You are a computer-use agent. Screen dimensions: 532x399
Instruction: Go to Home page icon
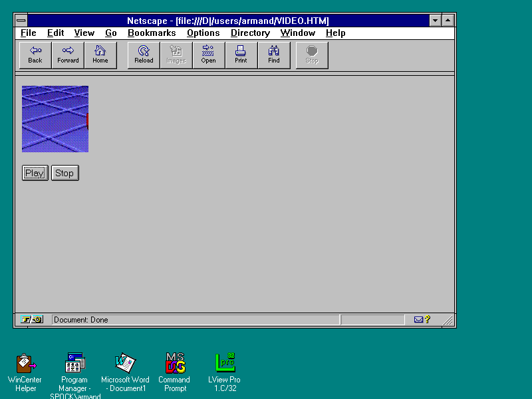coord(100,55)
